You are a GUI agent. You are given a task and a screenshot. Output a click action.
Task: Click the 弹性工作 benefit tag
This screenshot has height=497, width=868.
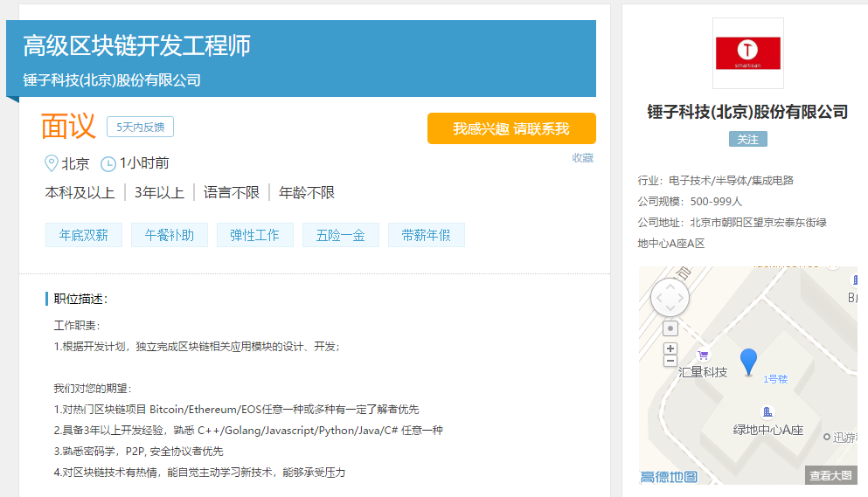click(x=254, y=235)
